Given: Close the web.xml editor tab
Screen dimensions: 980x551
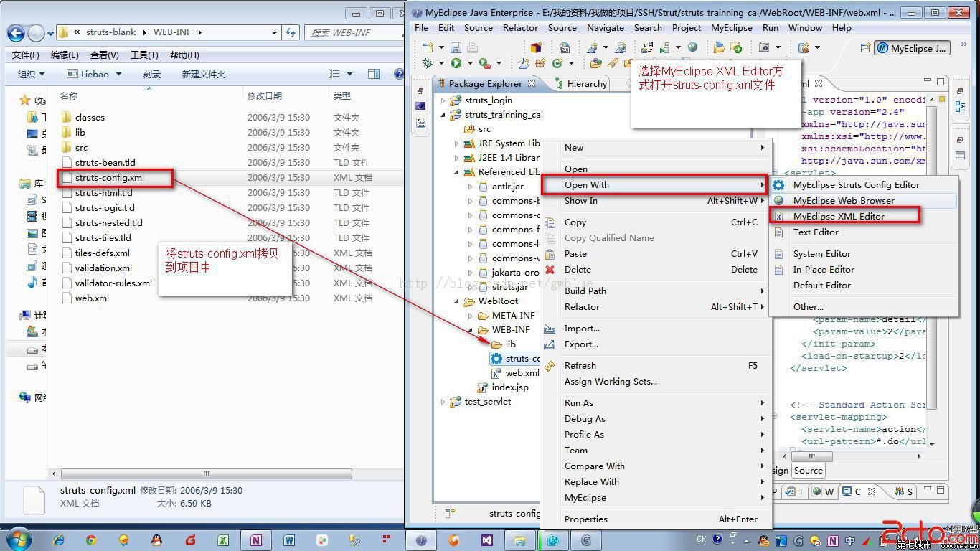Looking at the screenshot, I should coord(819,83).
